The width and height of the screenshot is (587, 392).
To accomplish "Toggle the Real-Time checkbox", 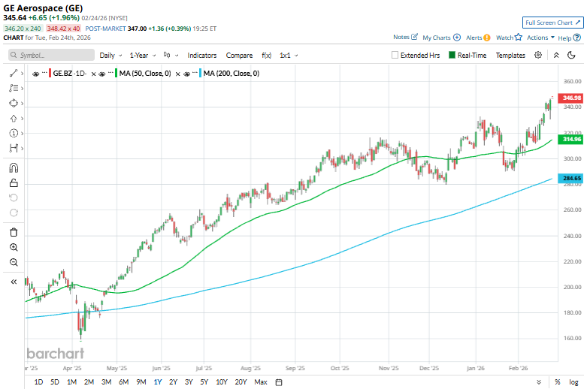I will coord(452,55).
